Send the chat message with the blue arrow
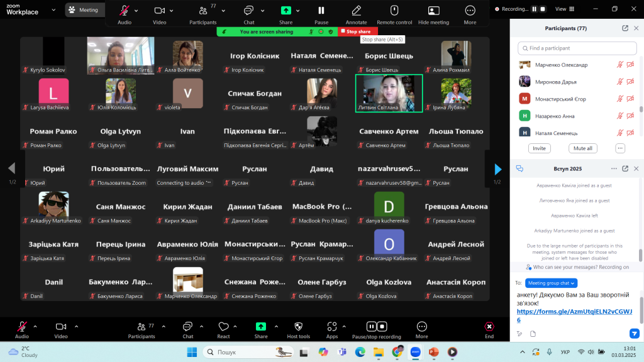Viewport: 644px width, 362px height. click(635, 334)
